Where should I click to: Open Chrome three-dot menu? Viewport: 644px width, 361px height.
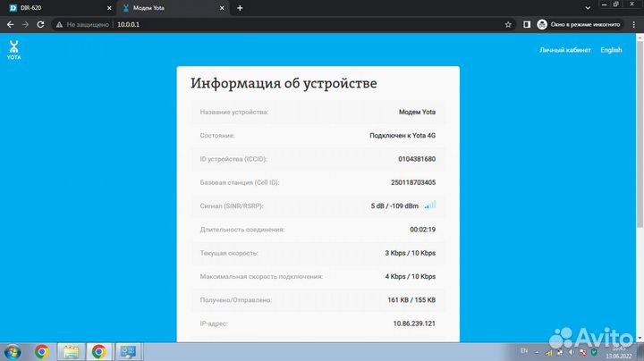click(x=634, y=25)
